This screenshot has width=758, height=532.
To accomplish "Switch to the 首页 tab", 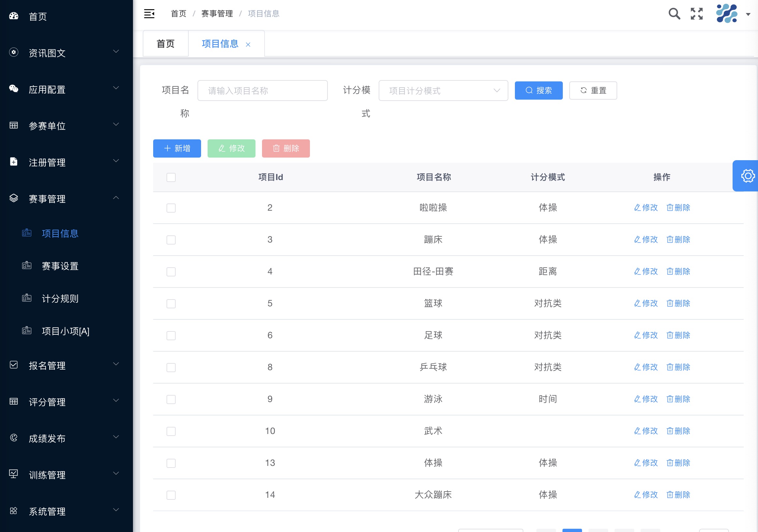I will [x=166, y=44].
